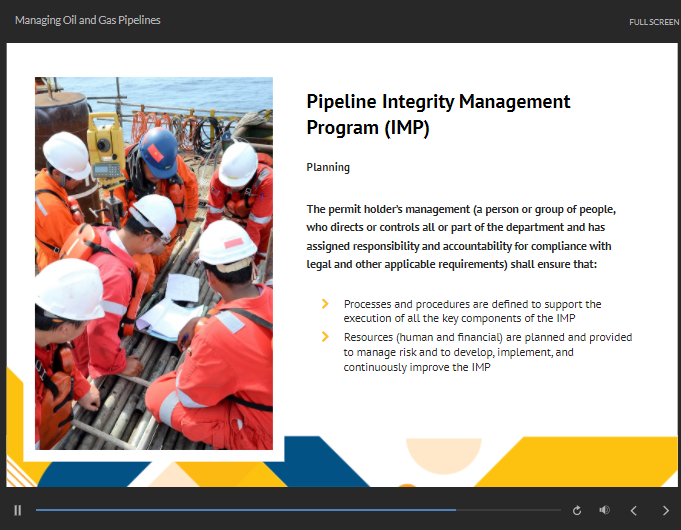Mute the audio with speaker icon

[605, 510]
